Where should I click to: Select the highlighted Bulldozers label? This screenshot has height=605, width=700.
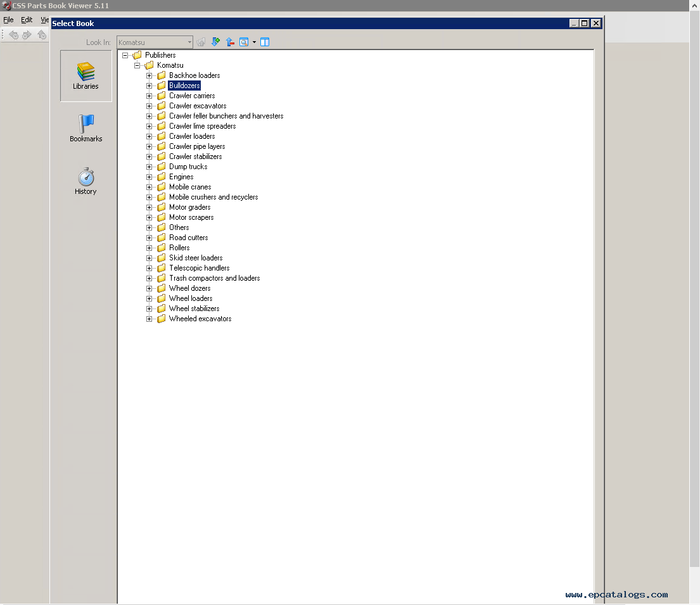pyautogui.click(x=184, y=86)
